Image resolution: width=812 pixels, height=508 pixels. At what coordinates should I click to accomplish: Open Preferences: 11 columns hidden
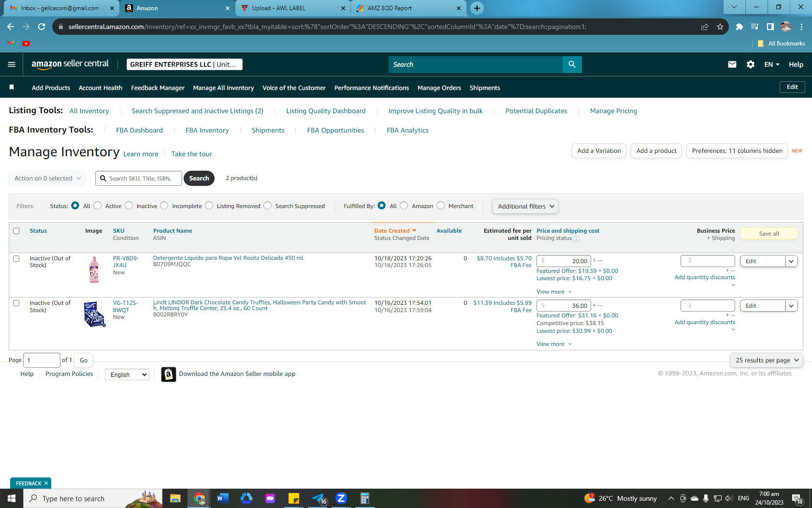[x=737, y=151]
